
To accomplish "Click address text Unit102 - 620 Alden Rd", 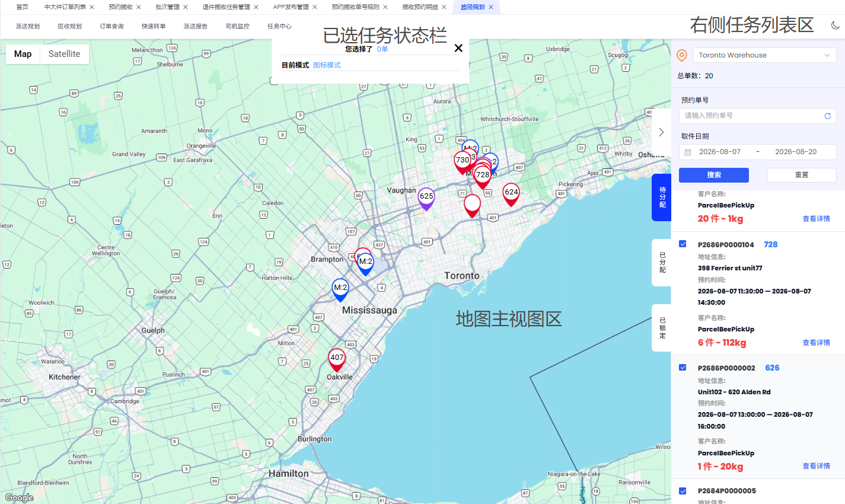I will (x=734, y=392).
